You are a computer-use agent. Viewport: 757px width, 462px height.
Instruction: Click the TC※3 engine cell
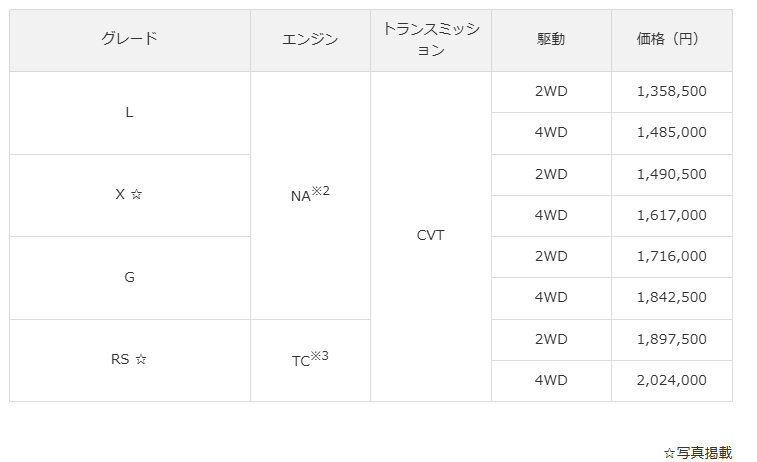tap(310, 359)
